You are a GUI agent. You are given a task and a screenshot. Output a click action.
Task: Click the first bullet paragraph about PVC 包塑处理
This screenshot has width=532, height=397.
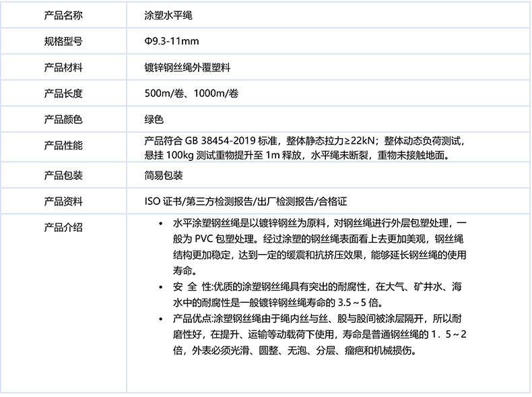[317, 247]
